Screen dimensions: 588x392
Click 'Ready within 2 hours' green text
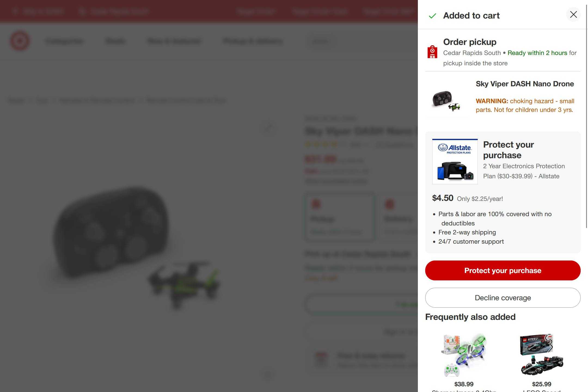tap(537, 53)
